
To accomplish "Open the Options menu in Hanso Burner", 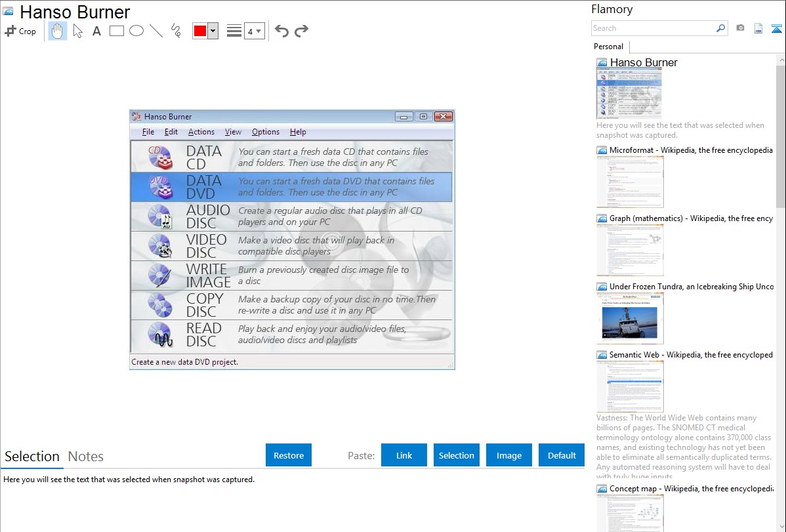I will (266, 132).
